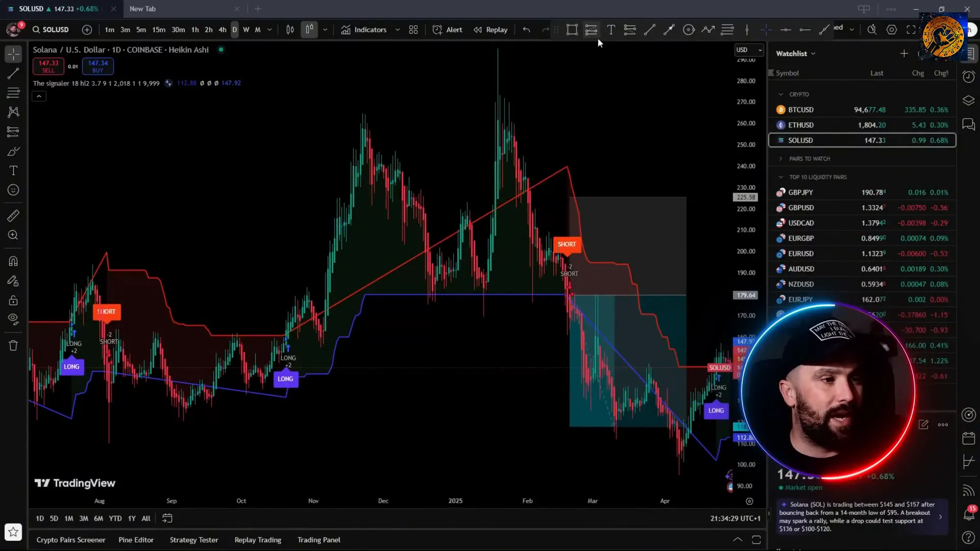This screenshot has height=551, width=980.
Task: Select the text annotation tool
Action: [x=13, y=170]
